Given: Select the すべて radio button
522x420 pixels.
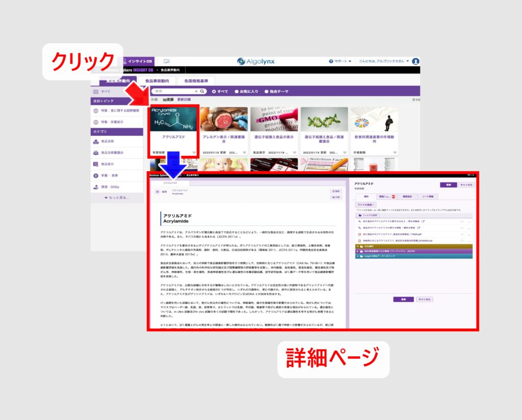Looking at the screenshot, I should pos(214,91).
